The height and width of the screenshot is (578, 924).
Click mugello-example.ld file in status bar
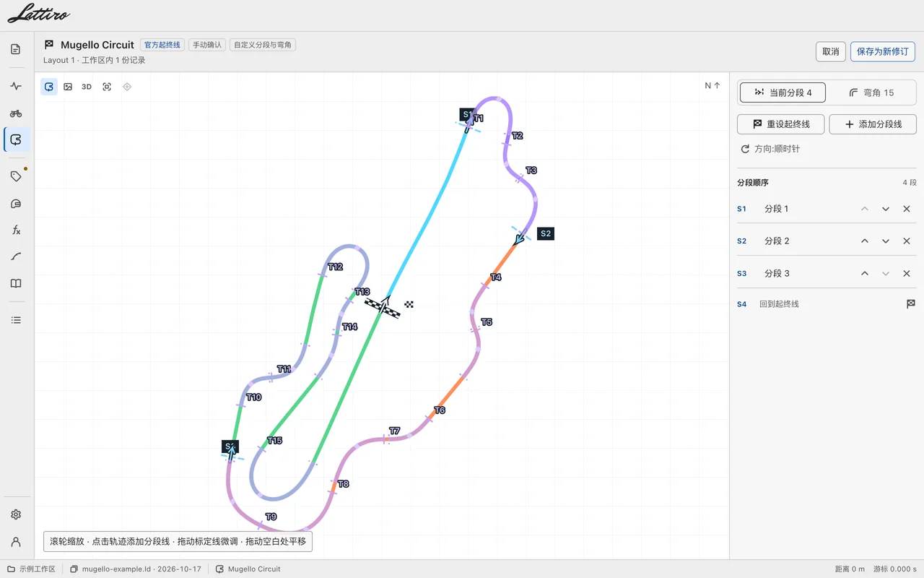tap(136, 569)
